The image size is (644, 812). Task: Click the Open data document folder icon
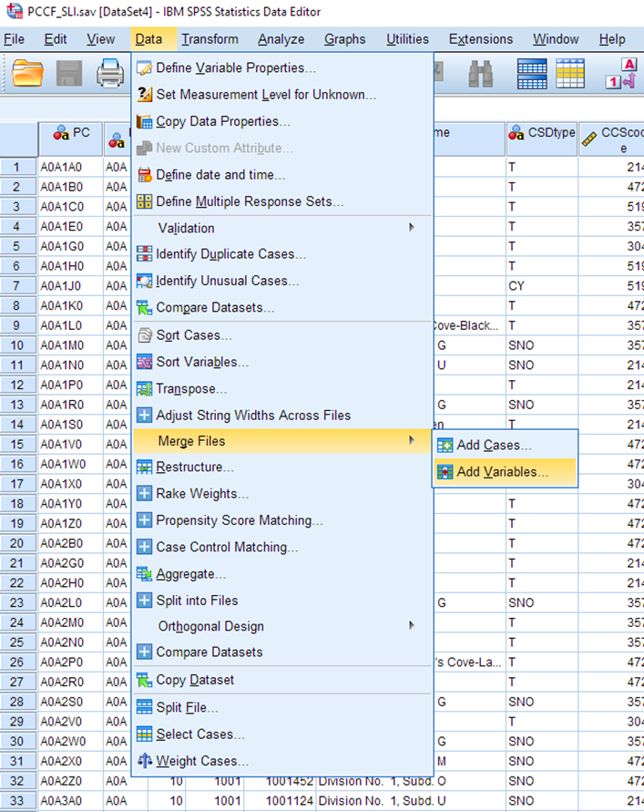tap(27, 73)
